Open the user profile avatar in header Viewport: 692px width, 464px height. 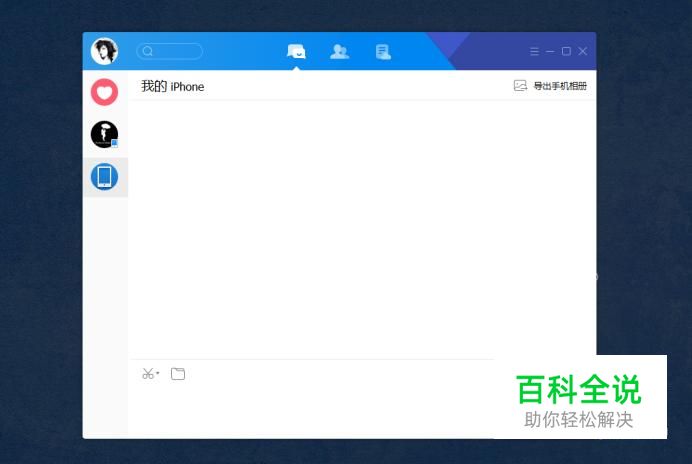(105, 51)
